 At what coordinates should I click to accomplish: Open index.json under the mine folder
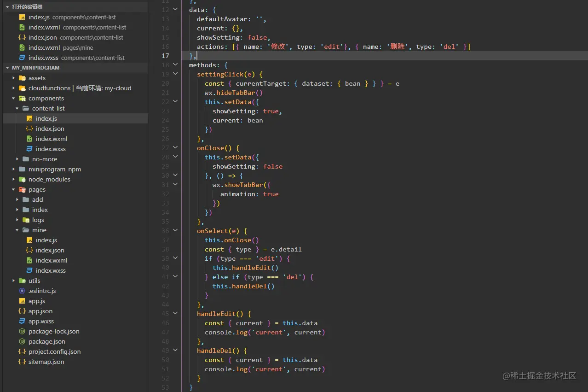(75, 250)
